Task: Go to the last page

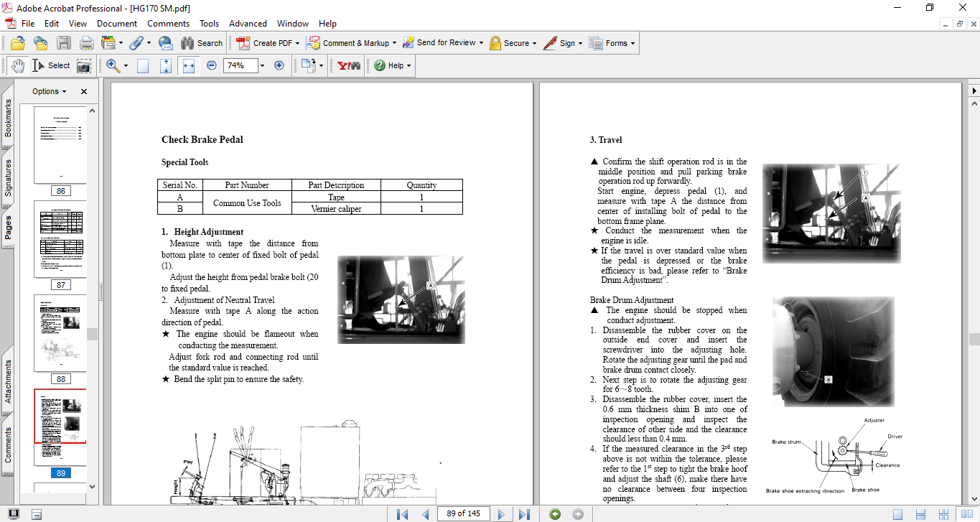Action: [524, 514]
